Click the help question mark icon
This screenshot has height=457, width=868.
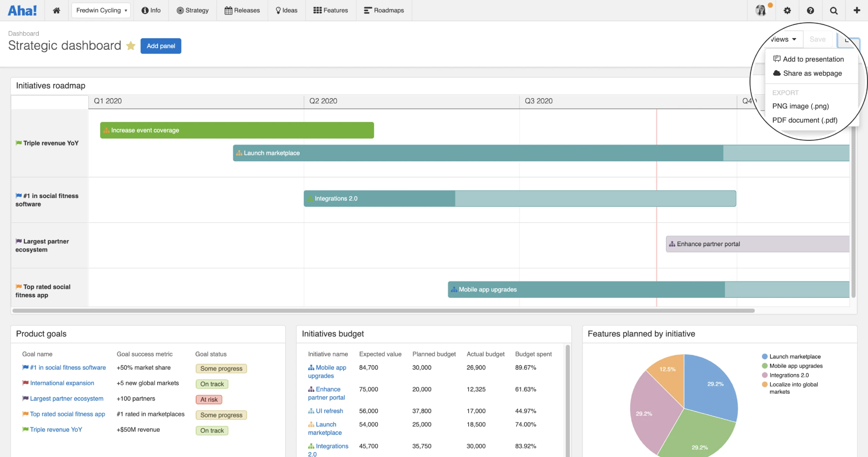810,10
